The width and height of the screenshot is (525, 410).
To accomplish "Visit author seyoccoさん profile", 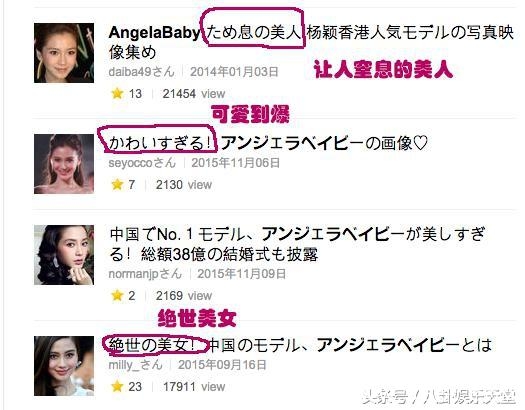I will [x=142, y=163].
